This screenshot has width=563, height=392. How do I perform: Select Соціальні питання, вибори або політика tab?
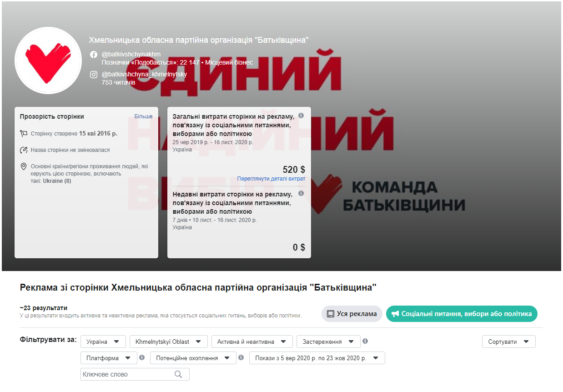462,314
